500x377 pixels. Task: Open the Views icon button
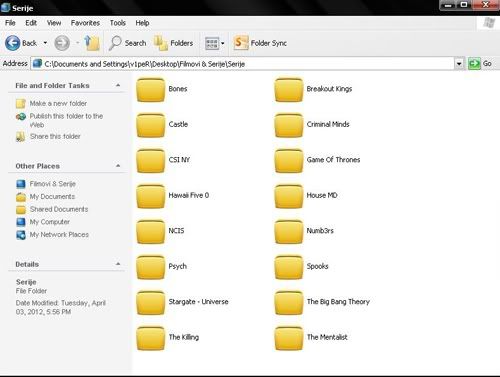(x=212, y=43)
